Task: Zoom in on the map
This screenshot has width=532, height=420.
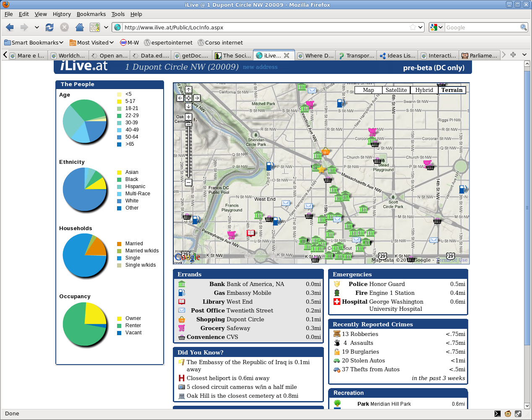Action: pyautogui.click(x=188, y=117)
